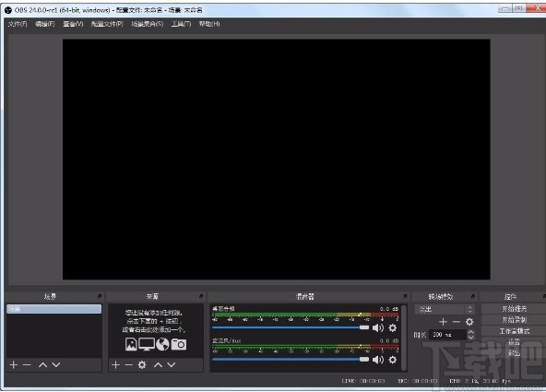Click the audio mixer vertical scrollbar
The width and height of the screenshot is (546, 392).
(x=404, y=338)
